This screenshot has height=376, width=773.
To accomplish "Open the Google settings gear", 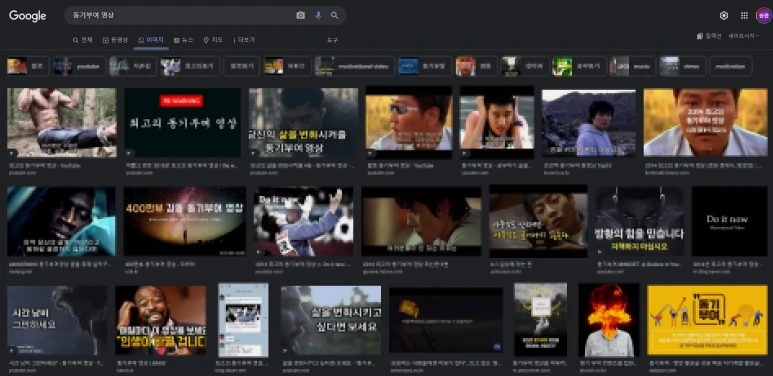I will [x=724, y=16].
